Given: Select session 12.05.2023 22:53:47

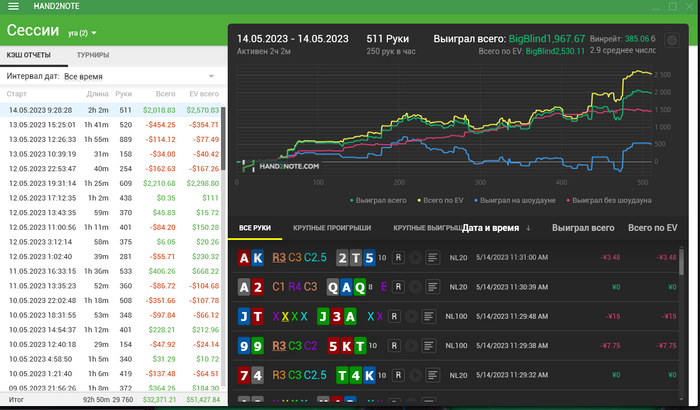Looking at the screenshot, I should 111,168.
